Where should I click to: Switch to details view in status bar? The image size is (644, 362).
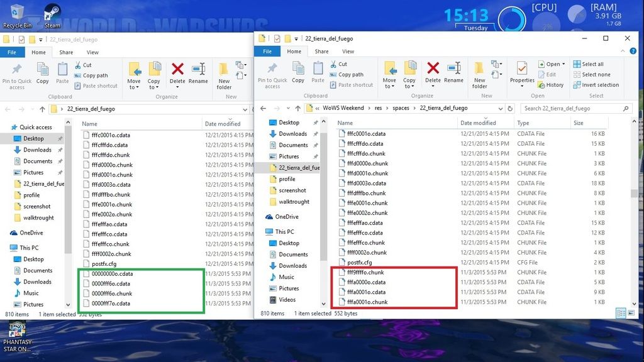(x=621, y=313)
